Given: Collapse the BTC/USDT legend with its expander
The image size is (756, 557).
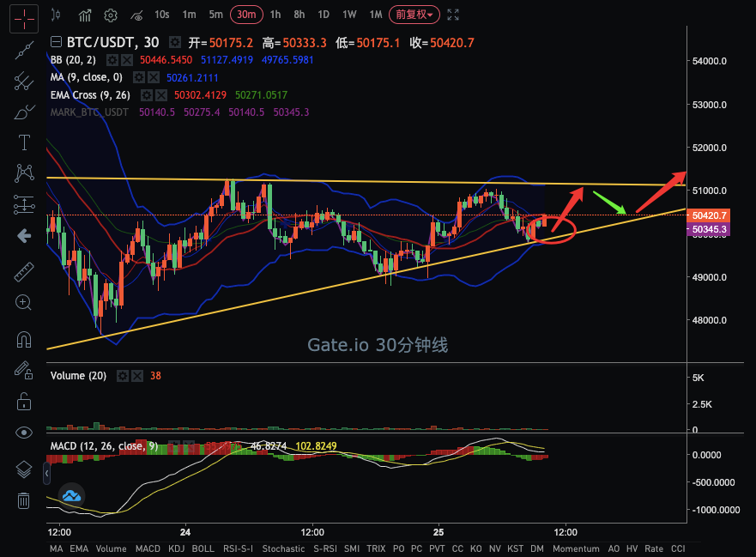Looking at the screenshot, I should click(55, 41).
